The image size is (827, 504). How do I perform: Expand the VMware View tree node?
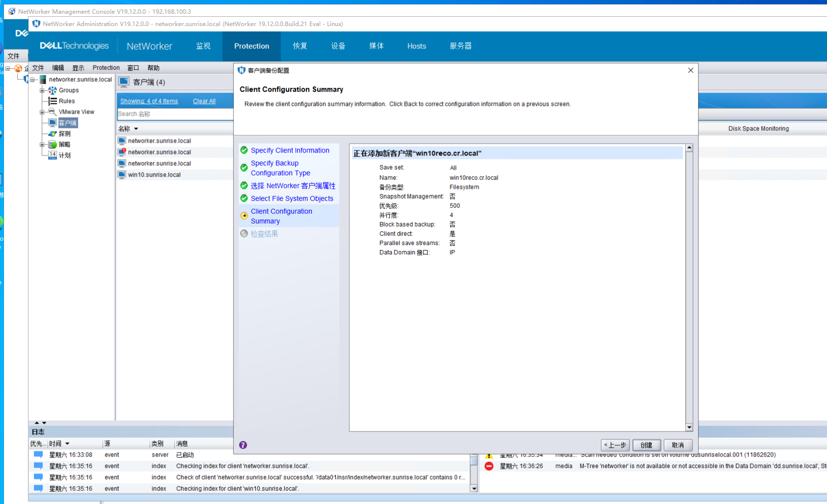(42, 112)
